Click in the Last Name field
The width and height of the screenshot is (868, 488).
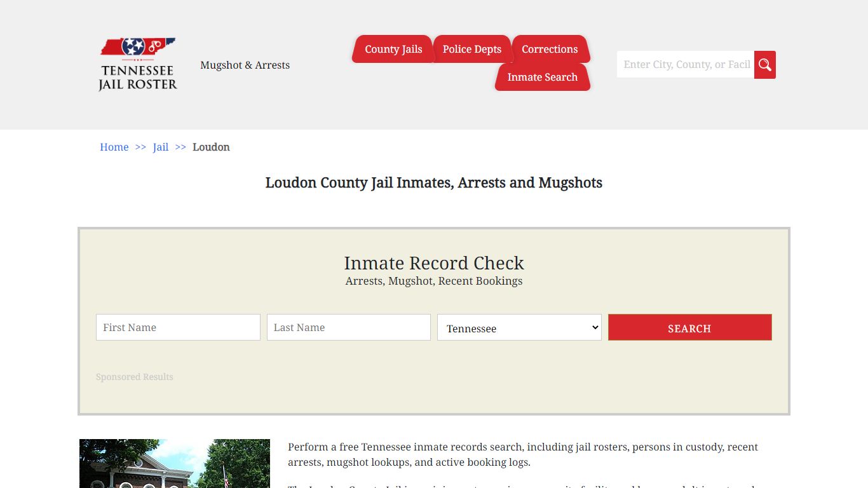[349, 327]
